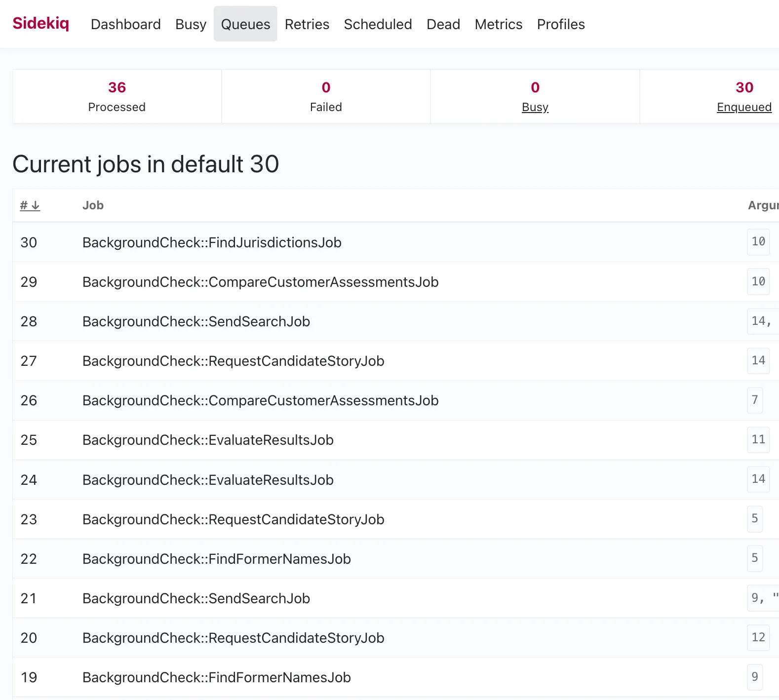This screenshot has width=779, height=700.
Task: Go to the Retries tab
Action: tap(307, 24)
